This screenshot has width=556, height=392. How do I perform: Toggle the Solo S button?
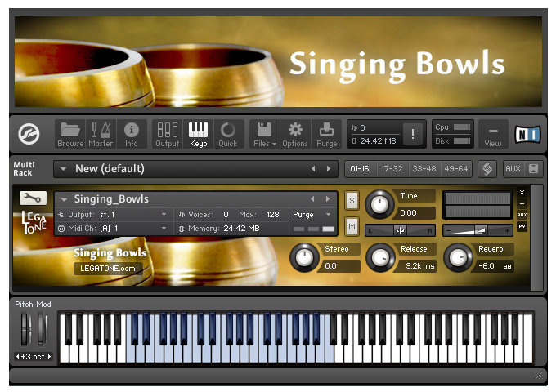pyautogui.click(x=352, y=201)
